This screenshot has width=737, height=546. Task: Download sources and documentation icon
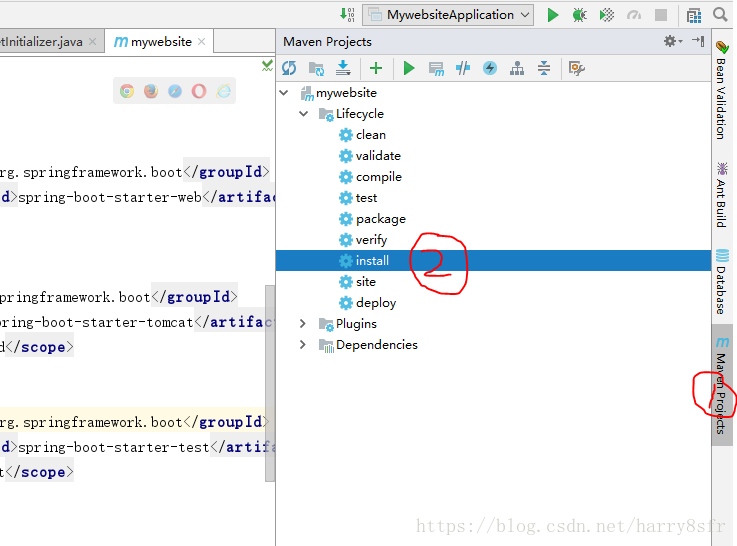coord(343,69)
